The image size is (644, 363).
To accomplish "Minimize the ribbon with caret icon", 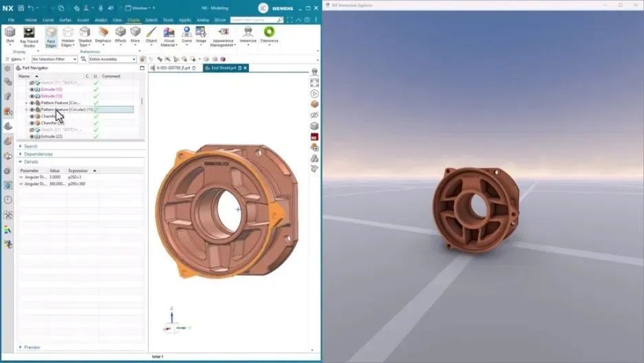I will [299, 20].
